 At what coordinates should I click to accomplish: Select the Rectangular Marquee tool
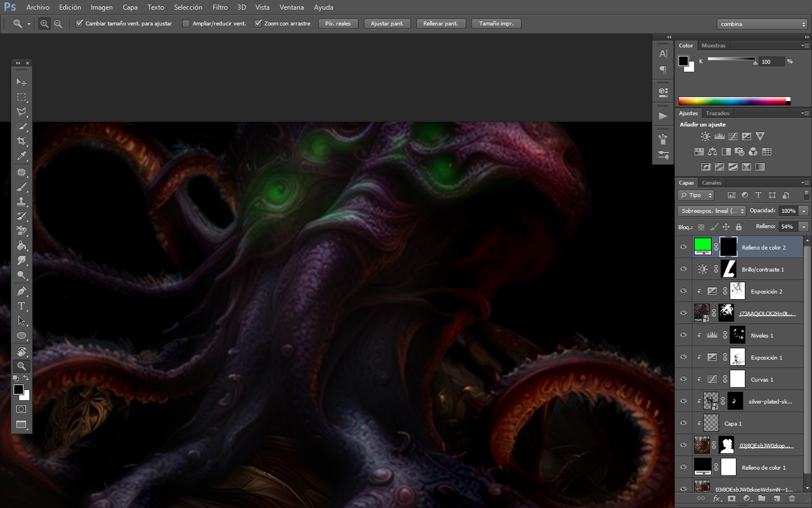point(22,97)
